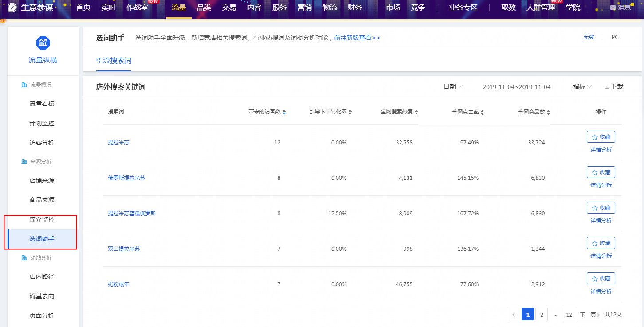Open 店铺来源 in the sidebar
The image size is (644, 327).
click(x=42, y=180)
